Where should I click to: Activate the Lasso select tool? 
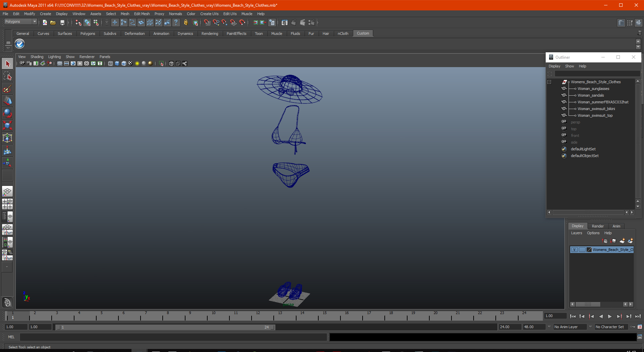pos(7,76)
